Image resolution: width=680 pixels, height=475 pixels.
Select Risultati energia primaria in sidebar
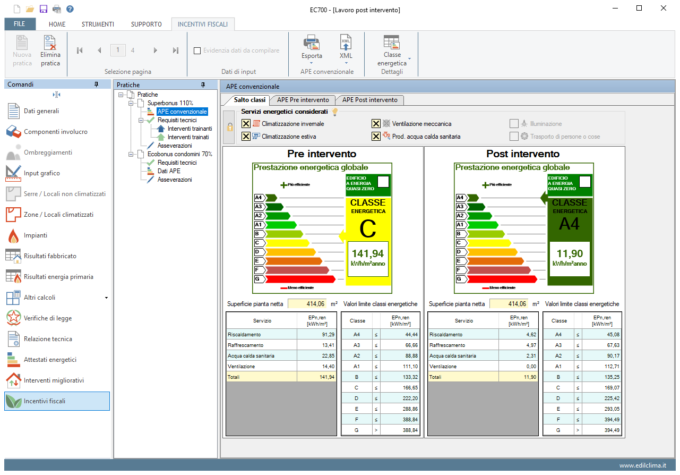pyautogui.click(x=58, y=276)
